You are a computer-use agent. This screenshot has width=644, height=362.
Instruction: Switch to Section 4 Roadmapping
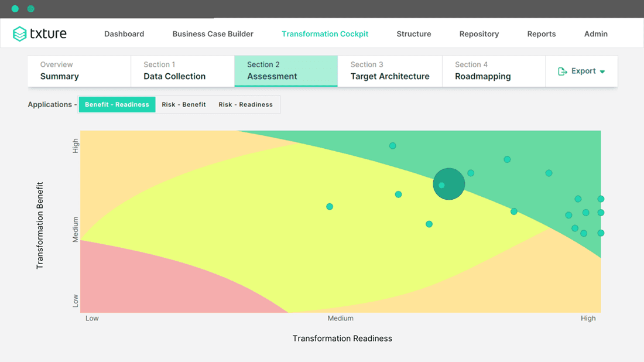coord(494,70)
